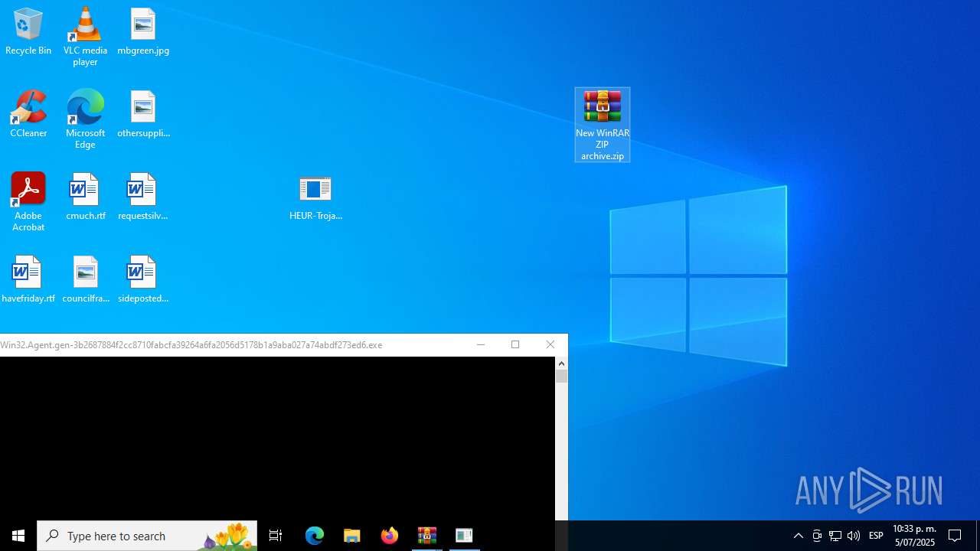Viewport: 980px width, 551px height.
Task: Click the taskbar search box
Action: click(x=147, y=536)
